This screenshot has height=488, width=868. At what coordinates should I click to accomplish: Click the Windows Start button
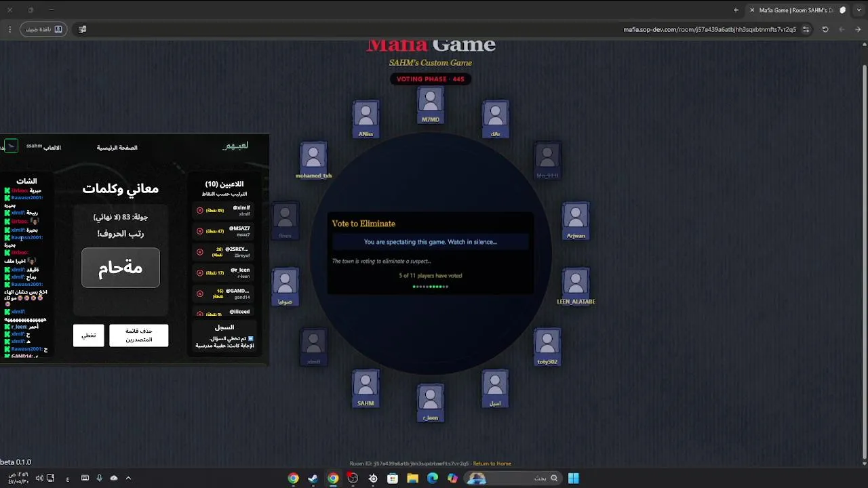pyautogui.click(x=573, y=478)
